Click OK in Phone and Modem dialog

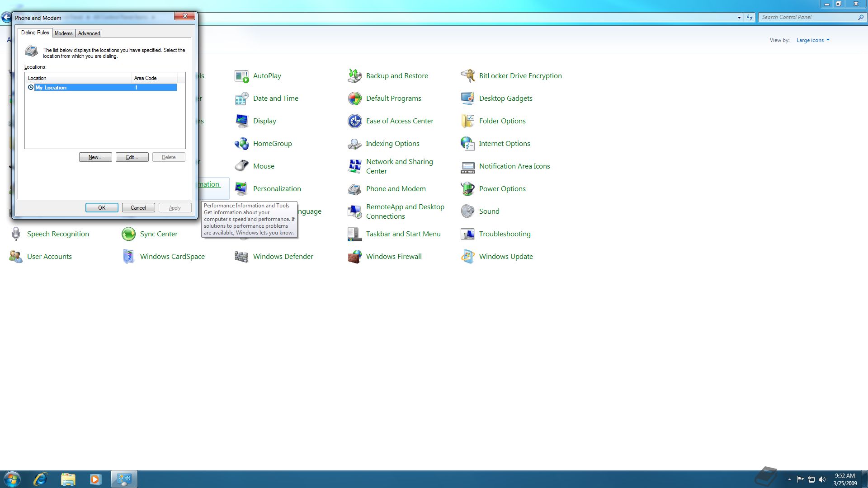pos(102,208)
